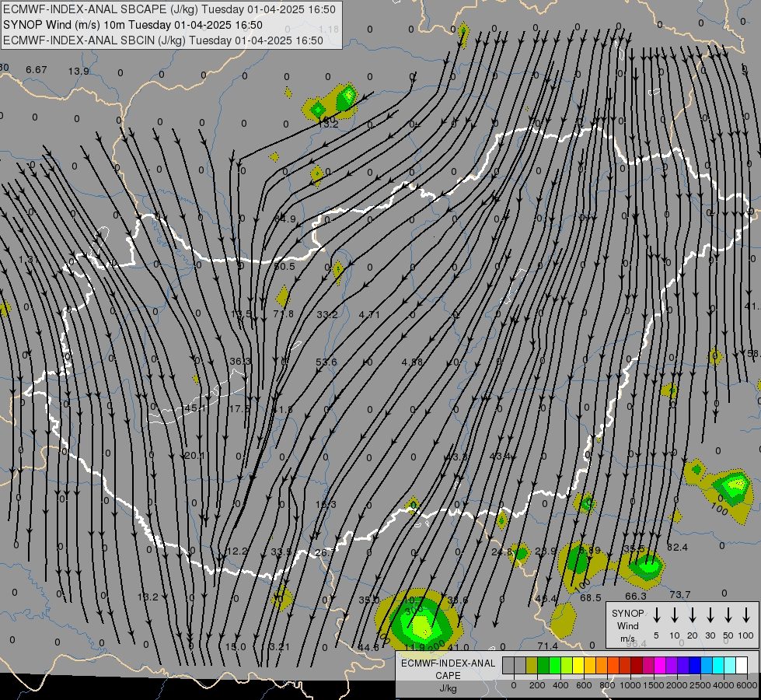Click the ECMWF-INDEX-ANAL SBCIN title line
Screen dimensions: 761x700
[163, 40]
